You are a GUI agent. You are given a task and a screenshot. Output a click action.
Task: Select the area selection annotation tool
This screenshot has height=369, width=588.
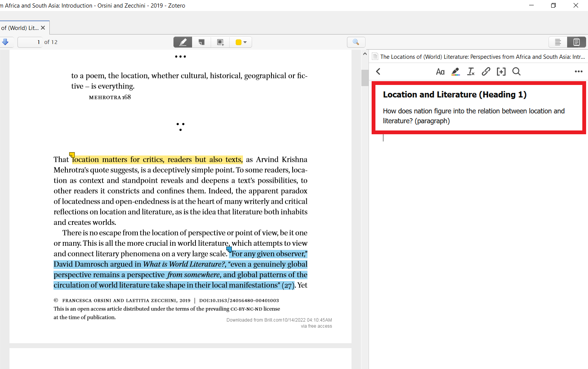(x=220, y=42)
